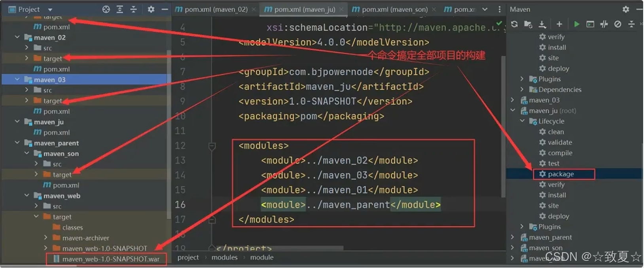This screenshot has width=644, height=268.
Task: Close the pom.xml (maven_02) tab
Action: pos(254,9)
